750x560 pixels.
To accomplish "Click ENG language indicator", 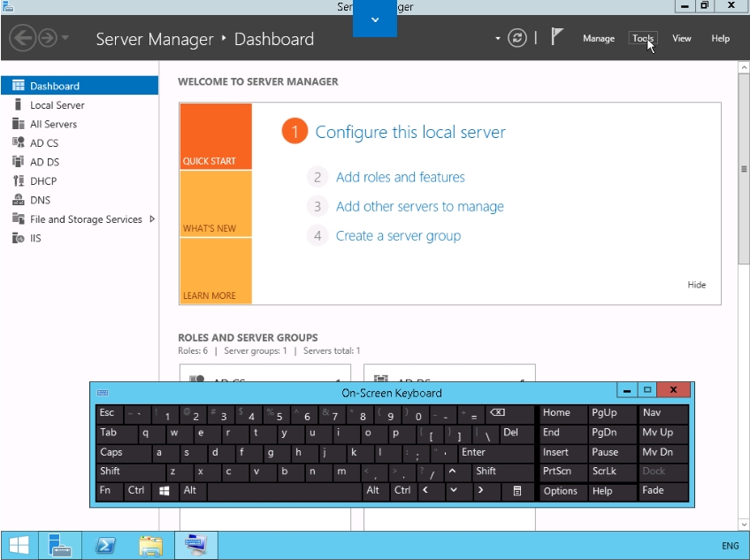I will (x=730, y=546).
